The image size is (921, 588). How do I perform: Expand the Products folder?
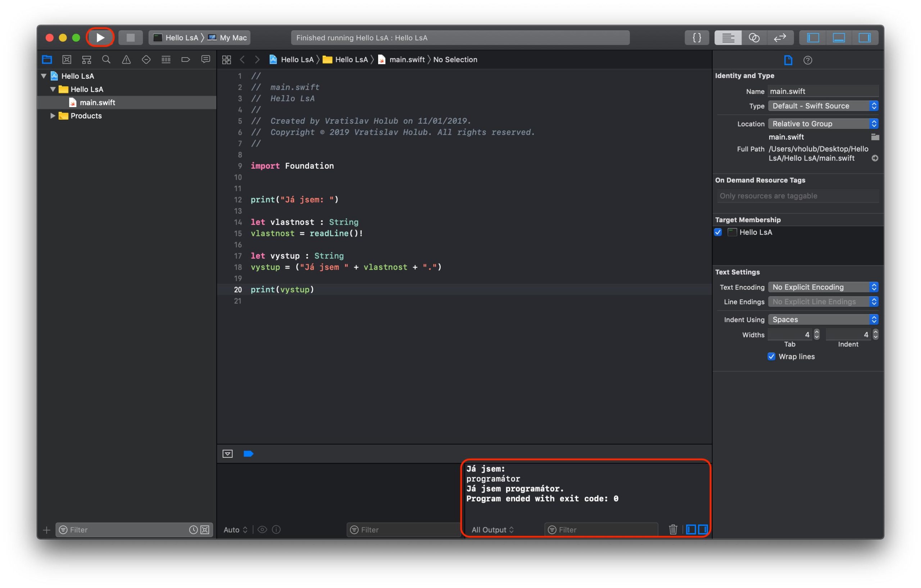(x=53, y=116)
